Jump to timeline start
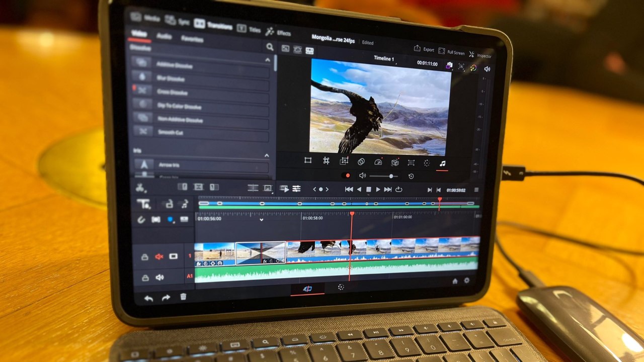This screenshot has width=644, height=362. pyautogui.click(x=349, y=189)
